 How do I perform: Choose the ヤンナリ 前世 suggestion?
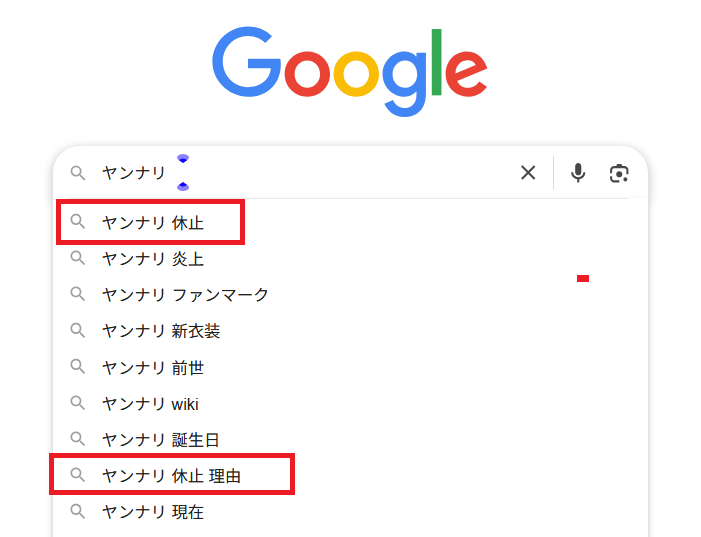tap(153, 367)
